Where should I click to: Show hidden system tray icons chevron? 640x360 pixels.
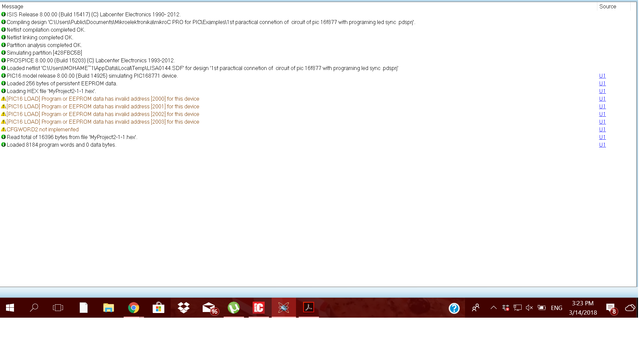pos(493,308)
